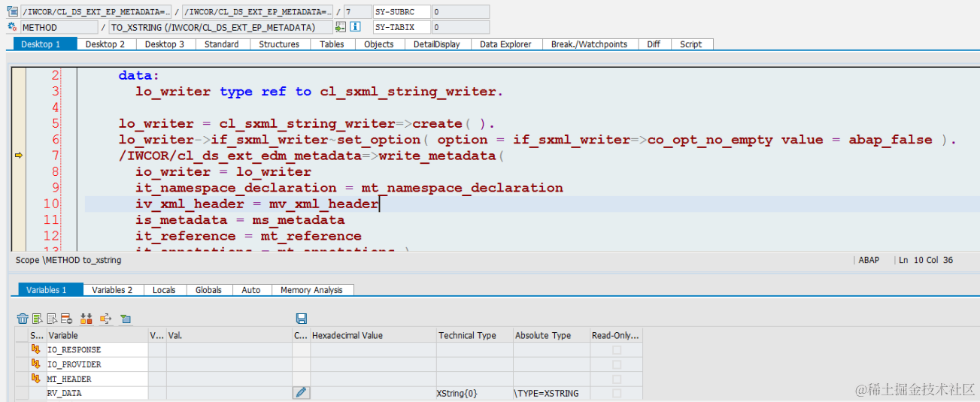
Task: Click the yellow execution arrow at line 7
Action: pyautogui.click(x=19, y=156)
